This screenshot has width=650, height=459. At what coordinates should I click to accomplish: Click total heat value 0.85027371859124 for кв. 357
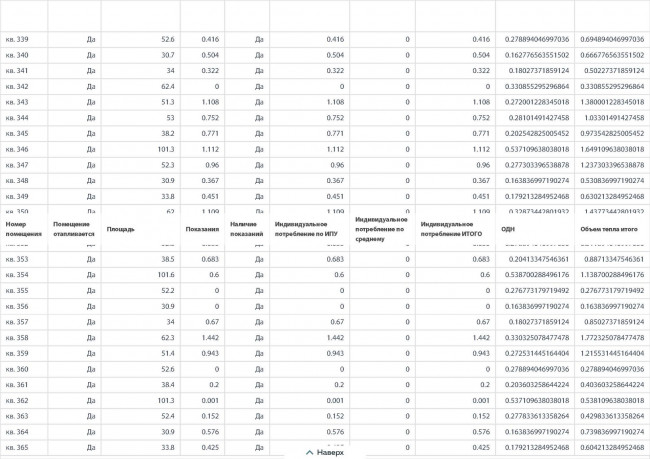click(x=614, y=322)
